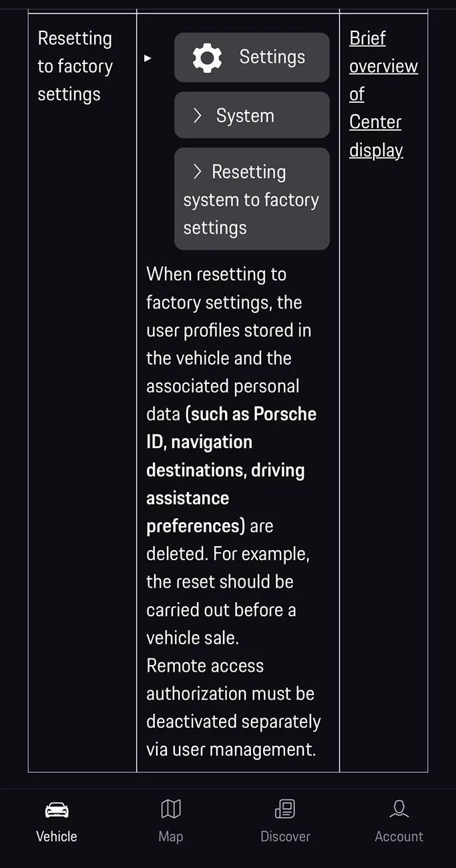Switch to the Vehicle tab label

click(x=57, y=837)
